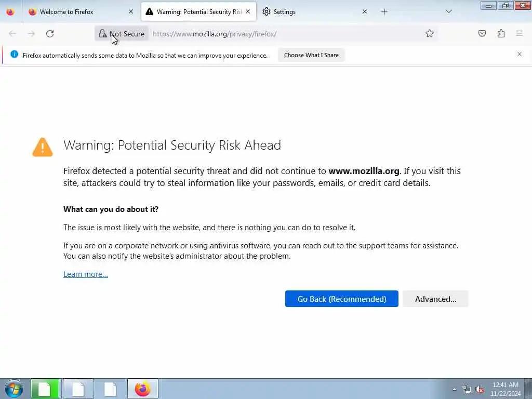The width and height of the screenshot is (532, 399).
Task: Dismiss the data sharing notification bar
Action: click(x=520, y=54)
